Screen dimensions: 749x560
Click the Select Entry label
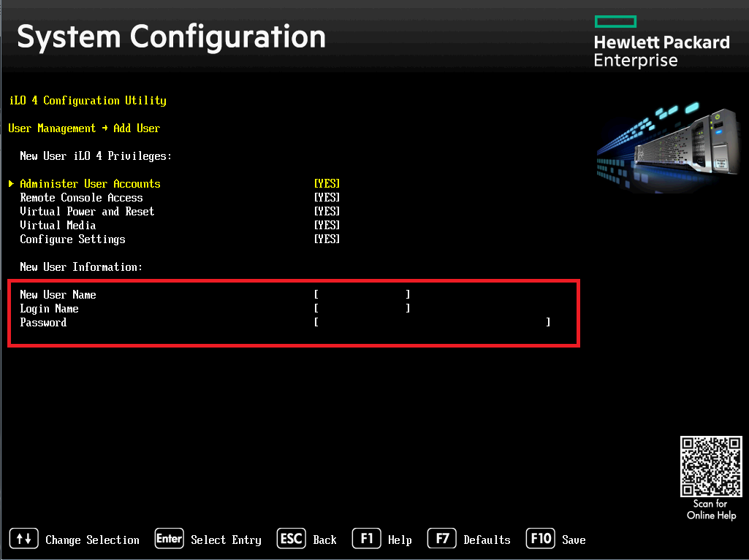click(x=226, y=540)
